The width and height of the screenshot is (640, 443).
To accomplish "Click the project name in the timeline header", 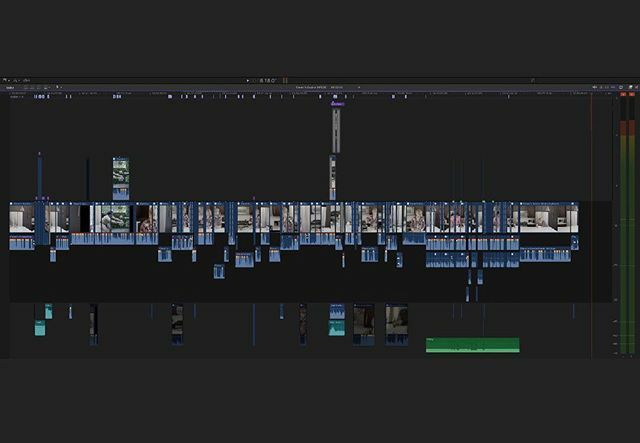I will (x=311, y=87).
